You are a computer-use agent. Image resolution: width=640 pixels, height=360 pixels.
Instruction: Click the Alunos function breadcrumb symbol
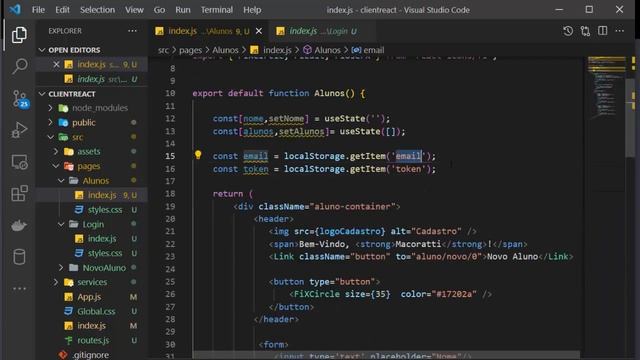(x=322, y=50)
